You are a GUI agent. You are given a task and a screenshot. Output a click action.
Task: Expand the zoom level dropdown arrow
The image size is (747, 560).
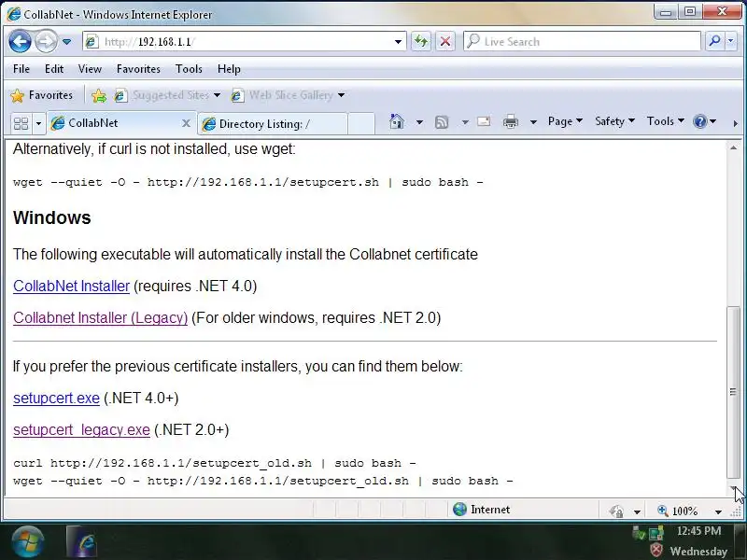click(718, 511)
